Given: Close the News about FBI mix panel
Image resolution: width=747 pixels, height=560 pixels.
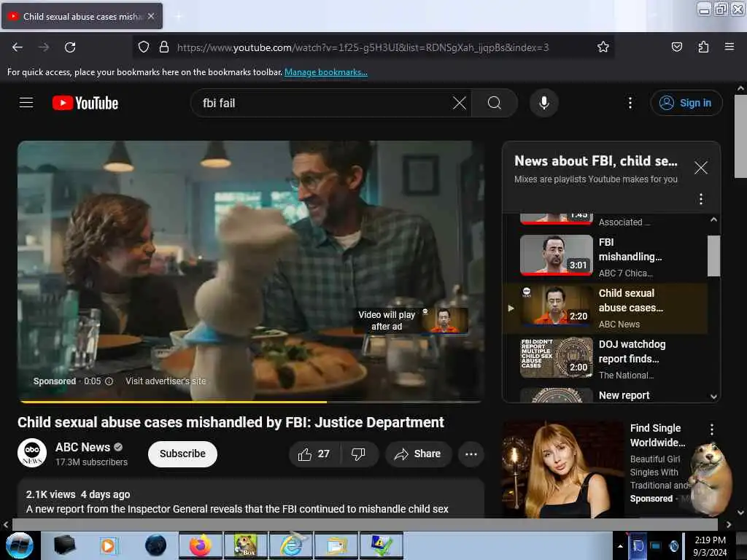Looking at the screenshot, I should click(700, 168).
